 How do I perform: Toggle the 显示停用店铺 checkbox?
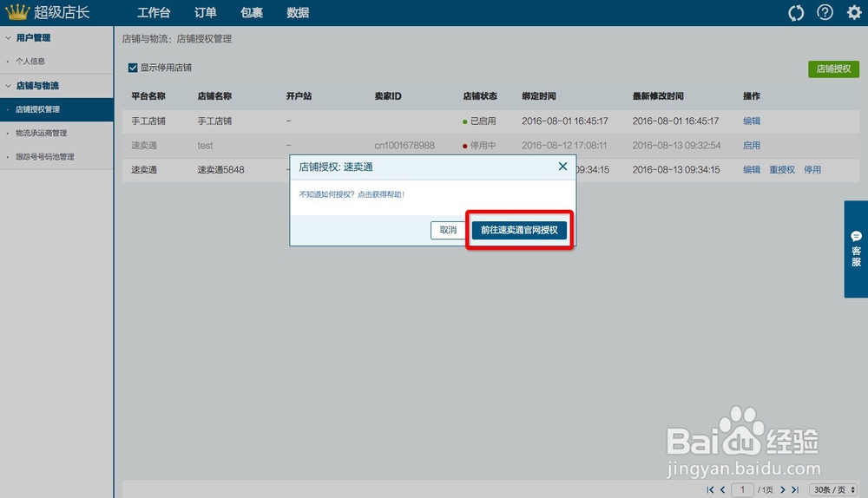133,68
